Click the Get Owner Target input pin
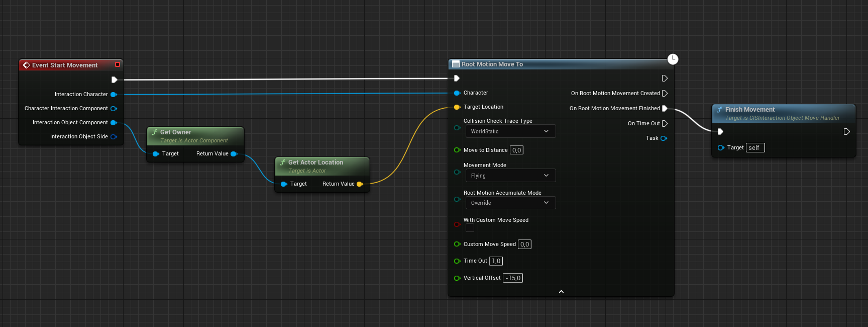 click(x=156, y=154)
